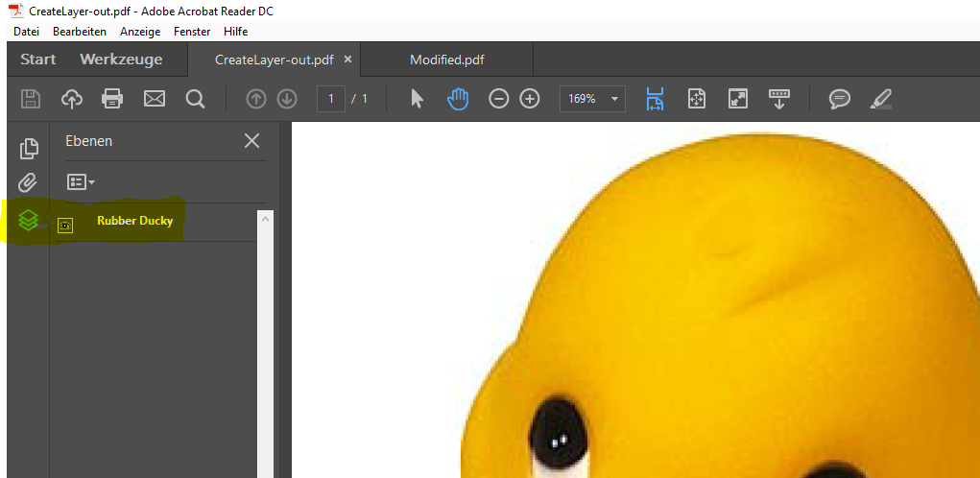Open the Anzeige menu
The height and width of the screenshot is (478, 980).
[x=139, y=32]
